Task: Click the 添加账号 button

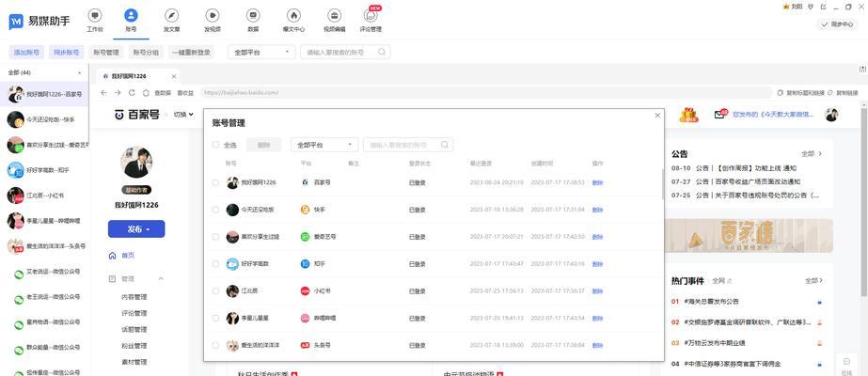Action: click(26, 52)
